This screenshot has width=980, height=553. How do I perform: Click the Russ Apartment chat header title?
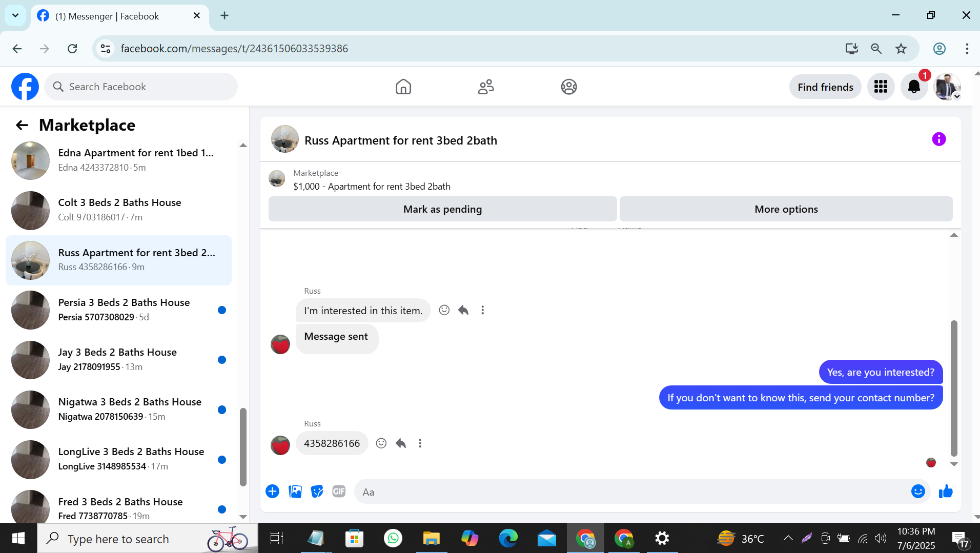pos(401,140)
